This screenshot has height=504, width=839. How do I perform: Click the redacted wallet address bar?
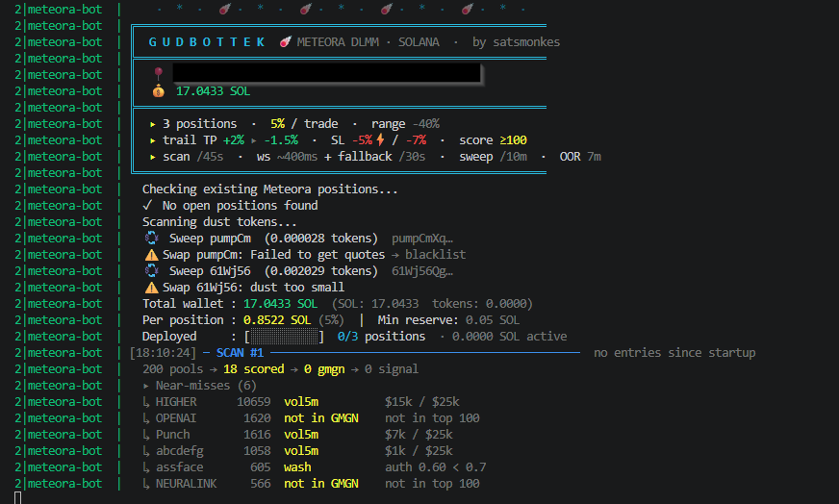pos(327,73)
